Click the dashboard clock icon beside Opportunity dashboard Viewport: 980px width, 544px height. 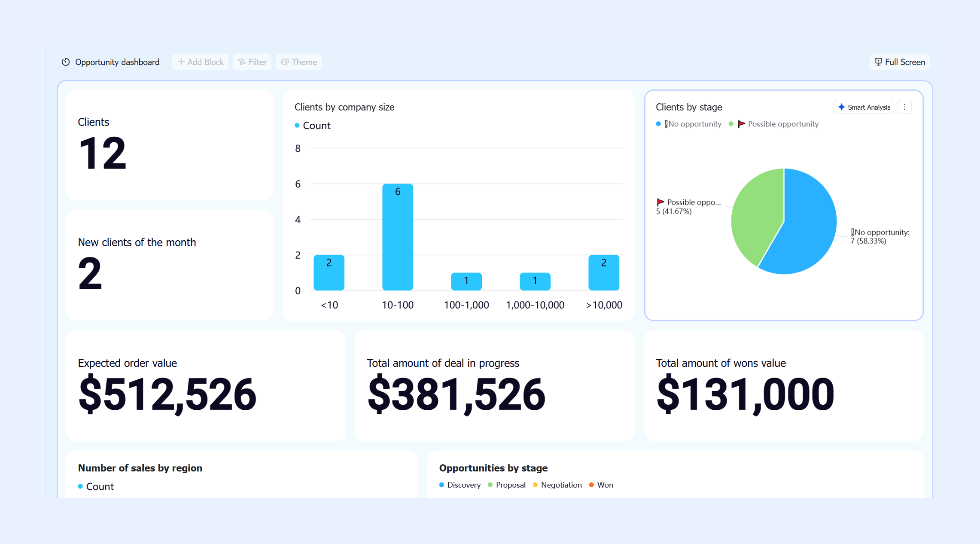tap(66, 62)
